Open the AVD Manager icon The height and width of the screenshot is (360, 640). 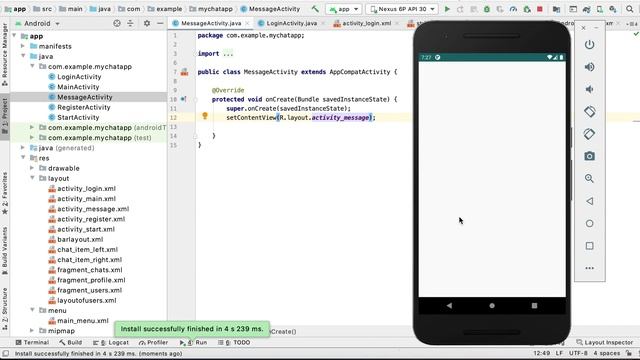[600, 9]
